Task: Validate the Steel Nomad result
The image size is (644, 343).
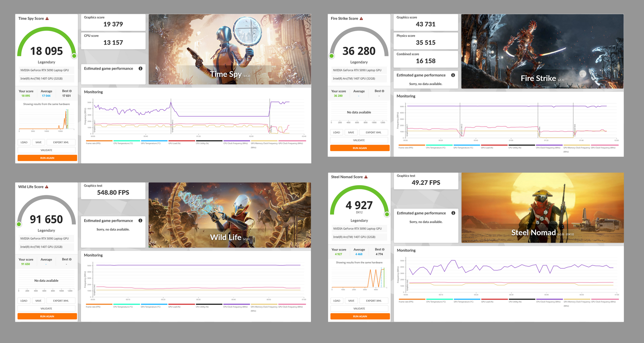Action: tap(360, 309)
